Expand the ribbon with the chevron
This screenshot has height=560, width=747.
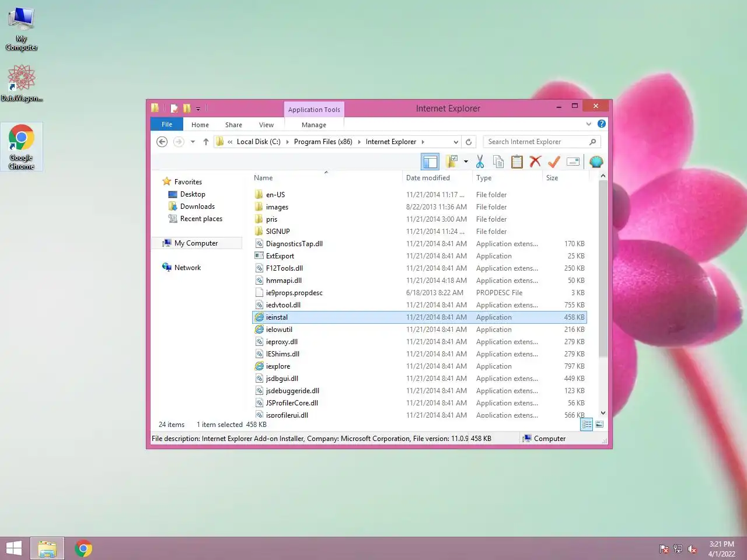(x=588, y=124)
